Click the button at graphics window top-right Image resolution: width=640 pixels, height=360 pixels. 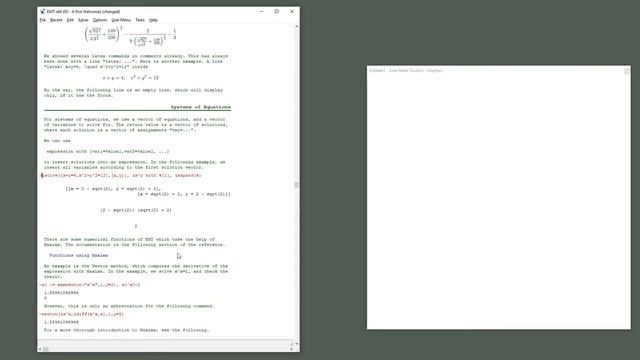[x=627, y=71]
